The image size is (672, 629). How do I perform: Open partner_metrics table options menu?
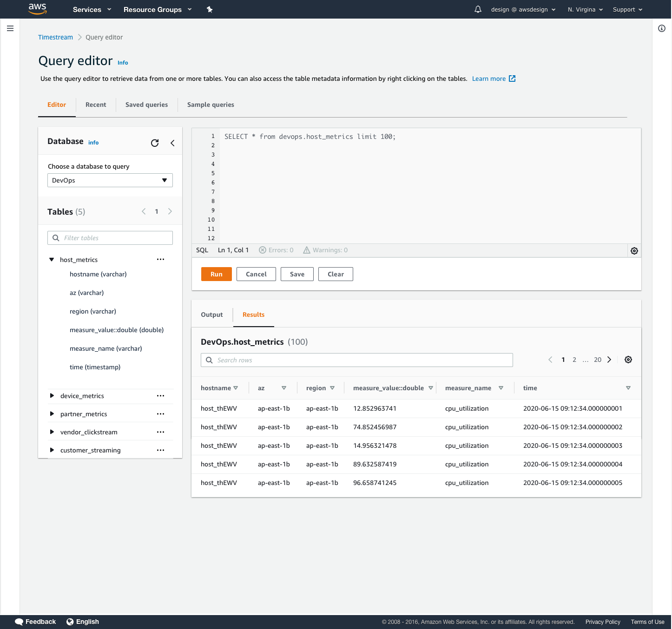pos(161,414)
